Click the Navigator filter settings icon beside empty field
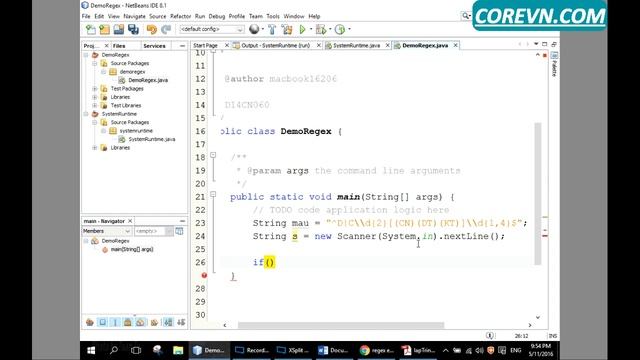Viewport: 640px width, 360px height. 179,231
